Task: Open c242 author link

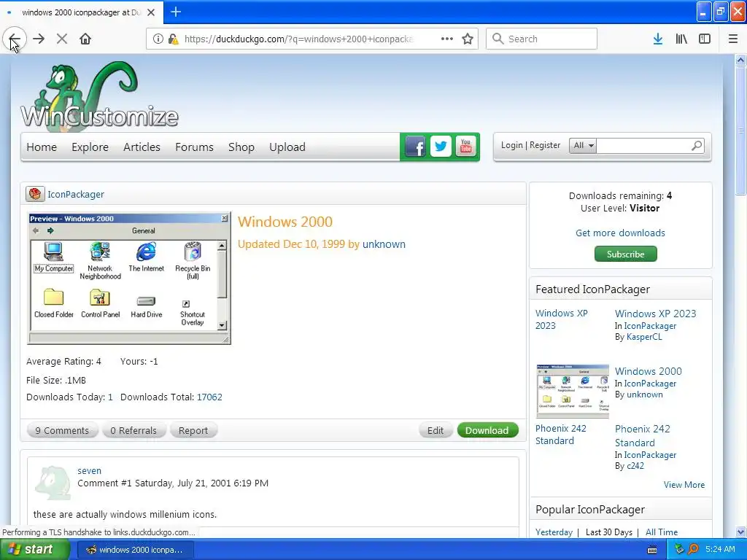Action: (635, 466)
